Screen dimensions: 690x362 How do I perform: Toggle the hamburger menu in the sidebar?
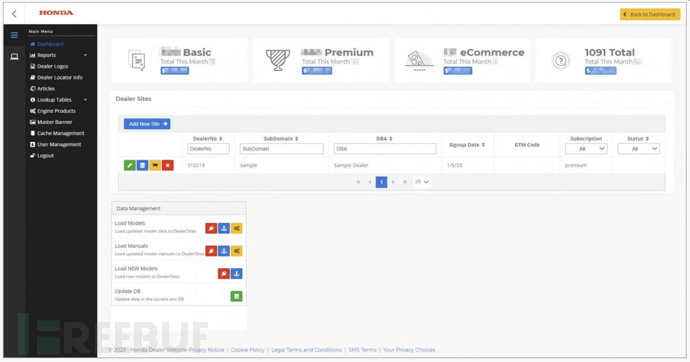(x=15, y=35)
